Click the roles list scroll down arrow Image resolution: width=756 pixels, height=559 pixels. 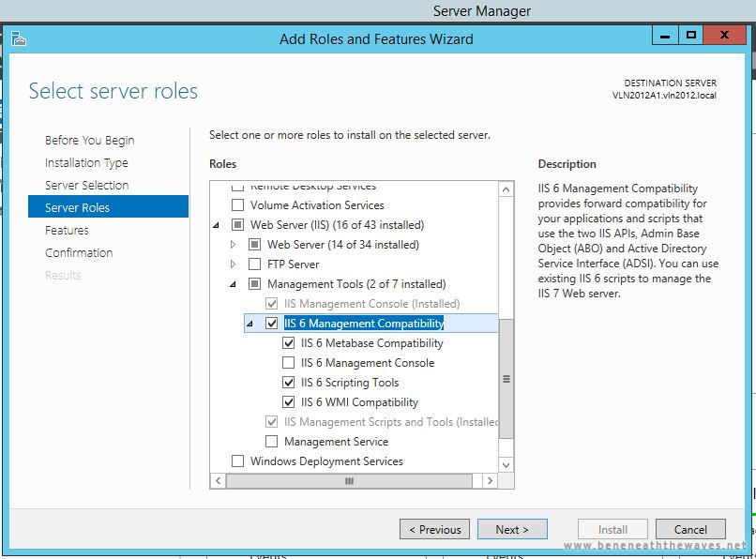pyautogui.click(x=507, y=465)
